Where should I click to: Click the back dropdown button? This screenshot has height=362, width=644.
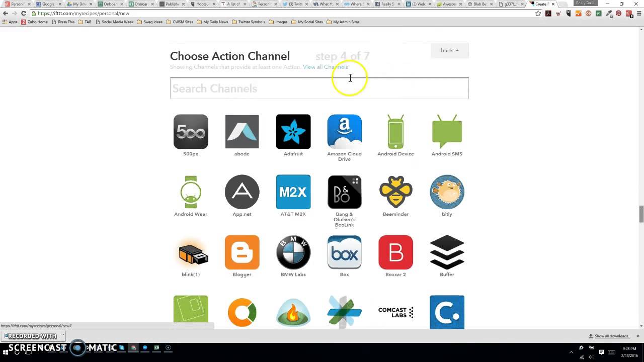coord(449,50)
